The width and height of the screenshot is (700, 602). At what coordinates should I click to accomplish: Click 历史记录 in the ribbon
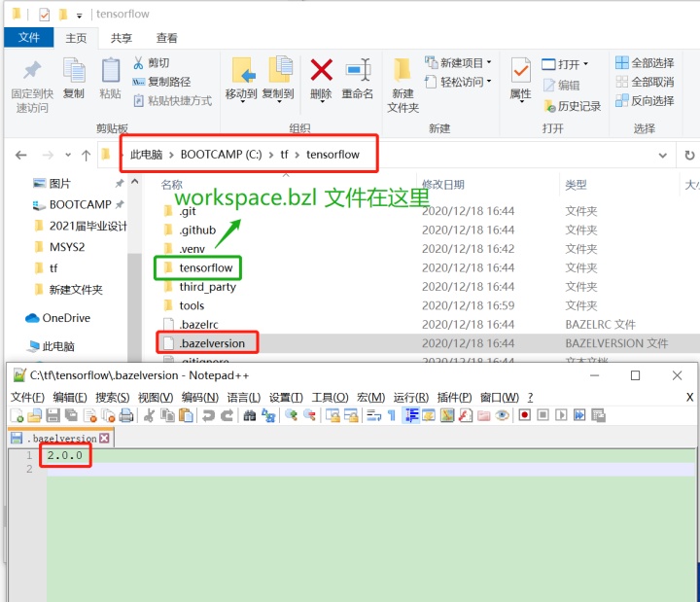tap(572, 106)
